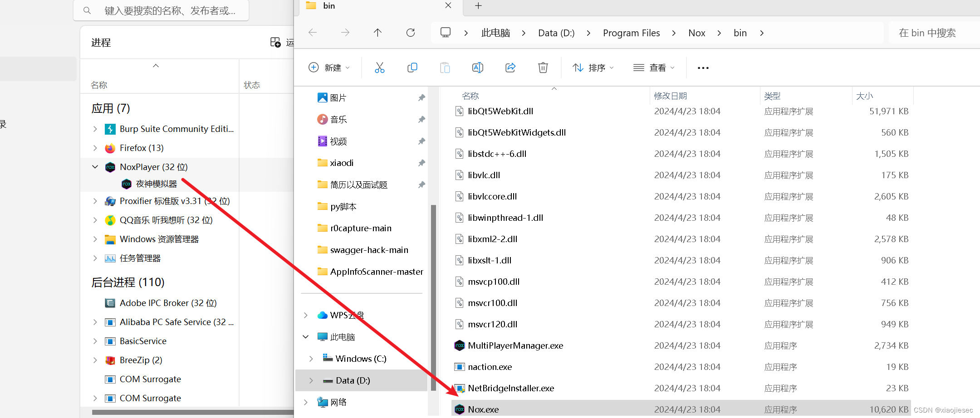
Task: Add a new Explorer tab with plus
Action: (478, 5)
